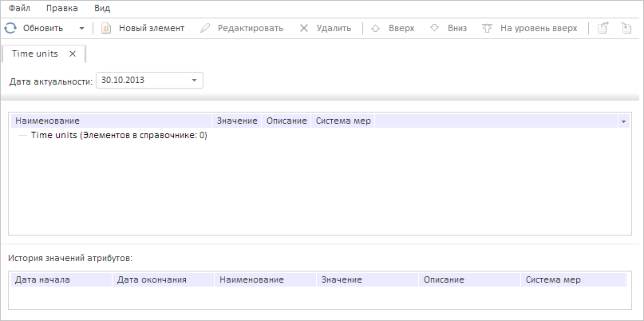Click the last document icon in toolbar

click(626, 28)
